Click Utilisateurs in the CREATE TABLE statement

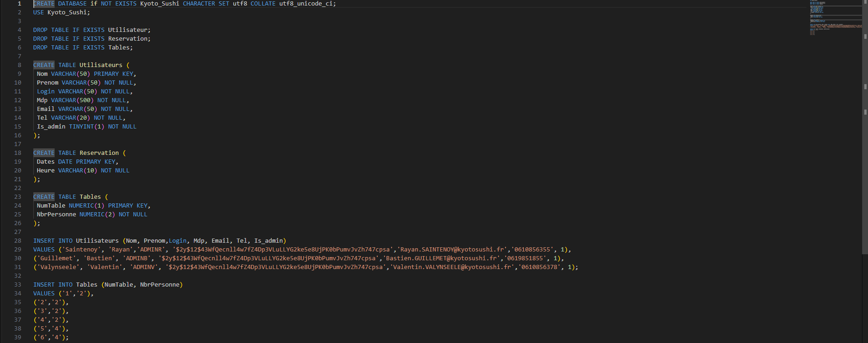(x=100, y=65)
